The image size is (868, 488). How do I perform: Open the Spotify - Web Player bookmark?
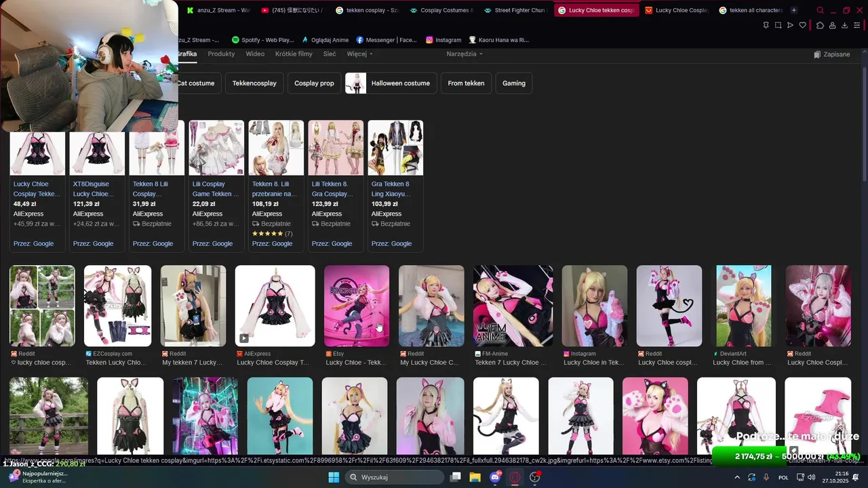click(x=262, y=40)
